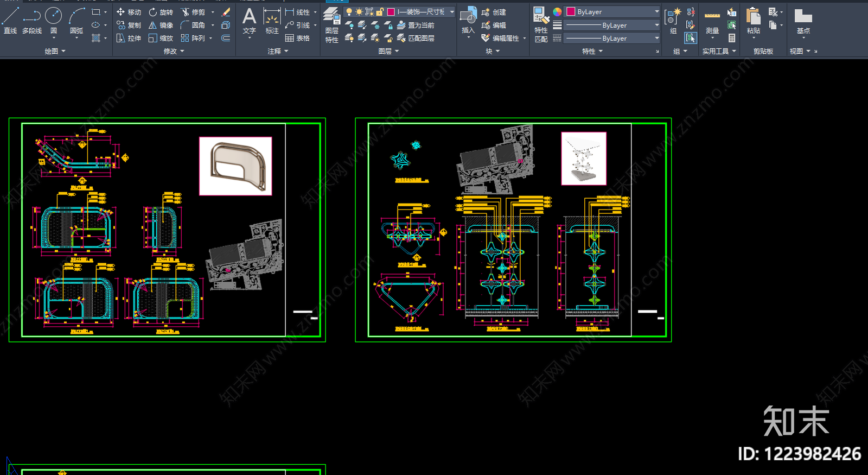This screenshot has width=868, height=475.
Task: Click 编辑 (Edit block) button
Action: (x=494, y=25)
